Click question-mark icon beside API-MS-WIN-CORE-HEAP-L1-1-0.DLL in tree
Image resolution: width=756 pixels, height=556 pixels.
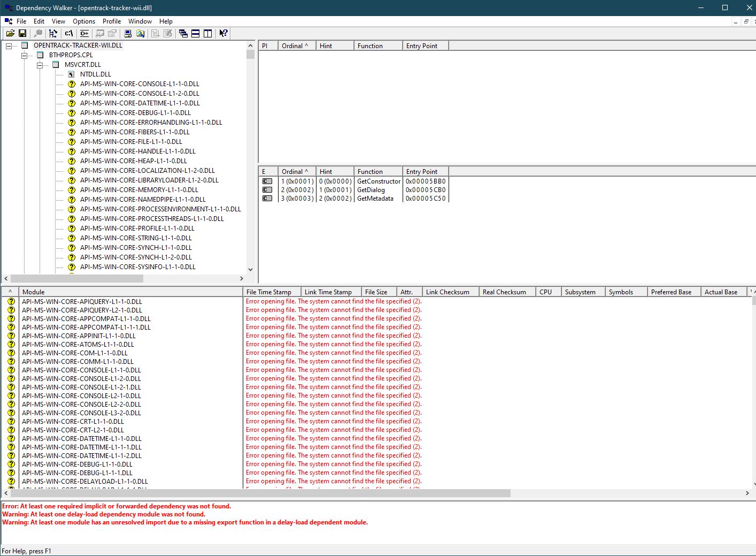[x=72, y=161]
